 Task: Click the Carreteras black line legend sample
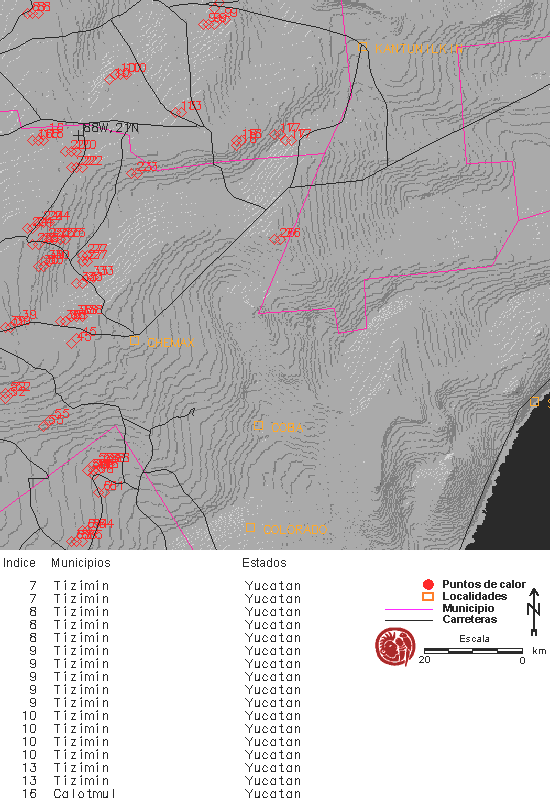[x=409, y=620]
